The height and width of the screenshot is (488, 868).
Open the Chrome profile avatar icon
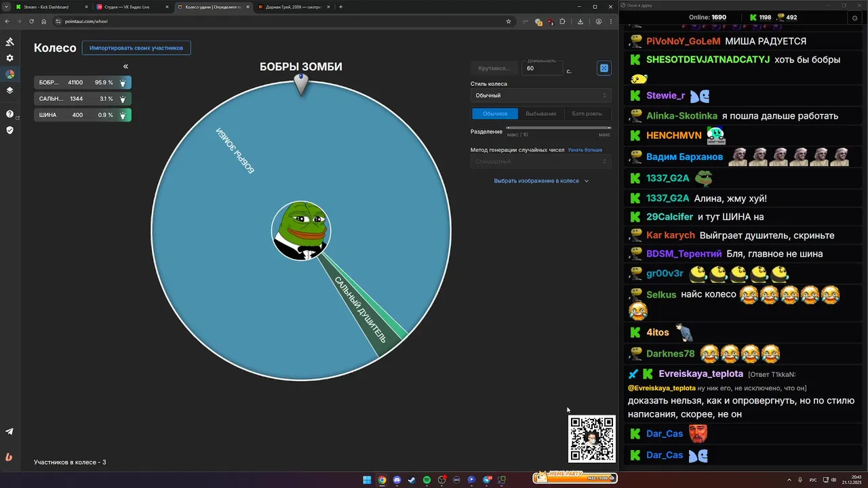tap(599, 21)
